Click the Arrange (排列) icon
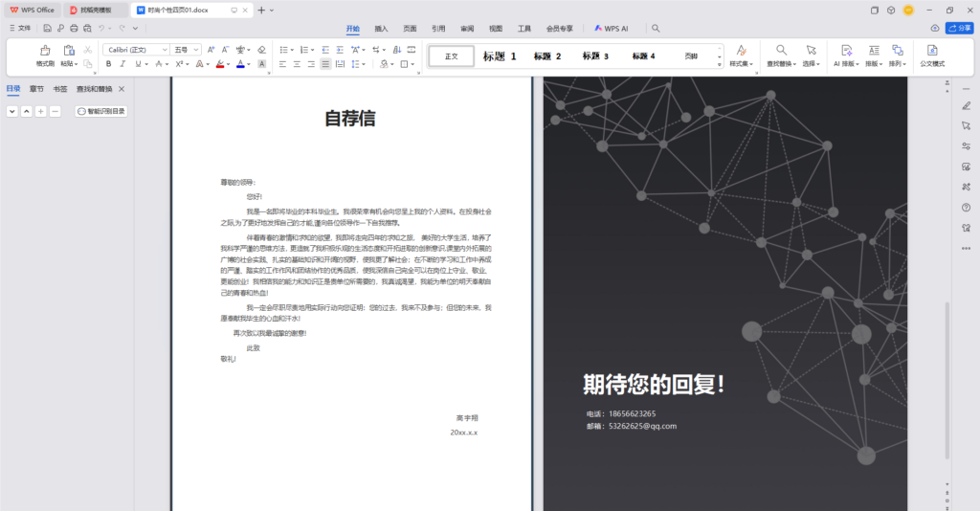980x511 pixels. [x=898, y=50]
